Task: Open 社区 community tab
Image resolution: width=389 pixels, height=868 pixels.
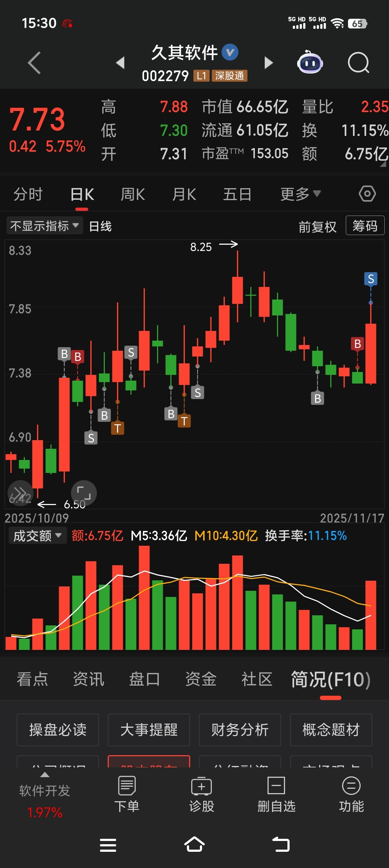Action: pos(257,679)
